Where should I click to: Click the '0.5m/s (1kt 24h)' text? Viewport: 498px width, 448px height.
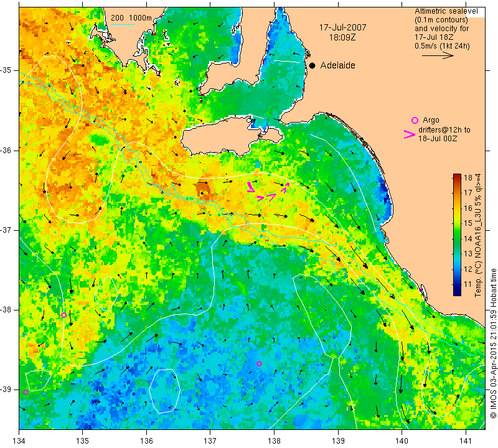coord(442,45)
